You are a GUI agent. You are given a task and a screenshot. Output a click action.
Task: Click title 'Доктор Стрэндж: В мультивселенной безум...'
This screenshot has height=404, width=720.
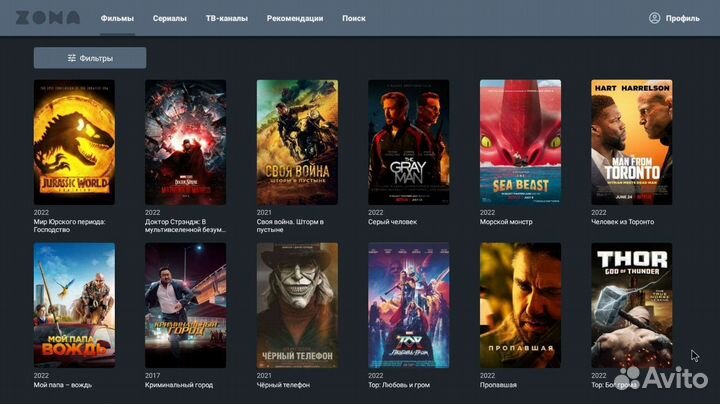[186, 225]
